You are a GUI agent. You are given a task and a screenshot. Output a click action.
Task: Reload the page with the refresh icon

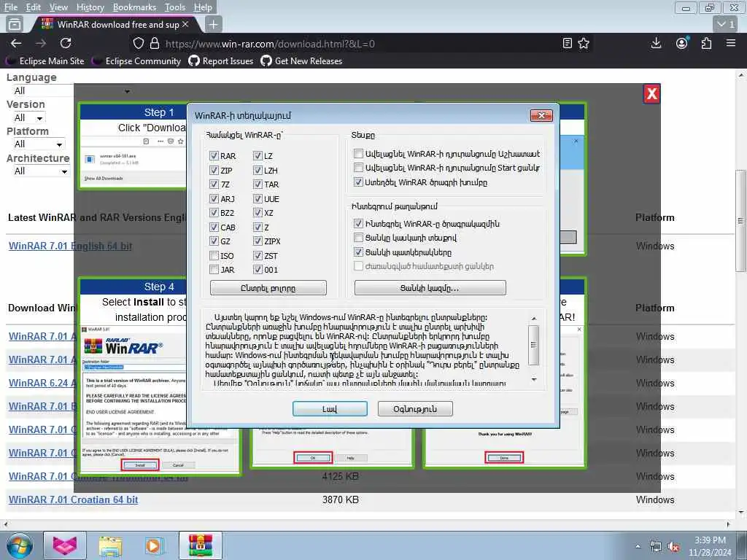[x=66, y=43]
